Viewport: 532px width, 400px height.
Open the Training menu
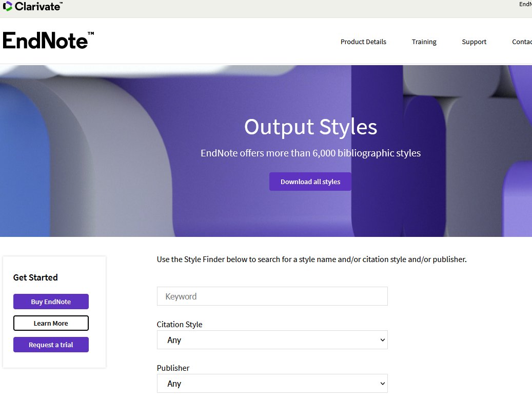(424, 42)
